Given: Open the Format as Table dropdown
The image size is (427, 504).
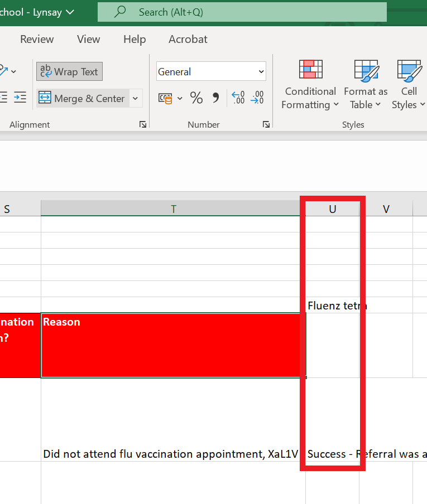Looking at the screenshot, I should click(366, 84).
